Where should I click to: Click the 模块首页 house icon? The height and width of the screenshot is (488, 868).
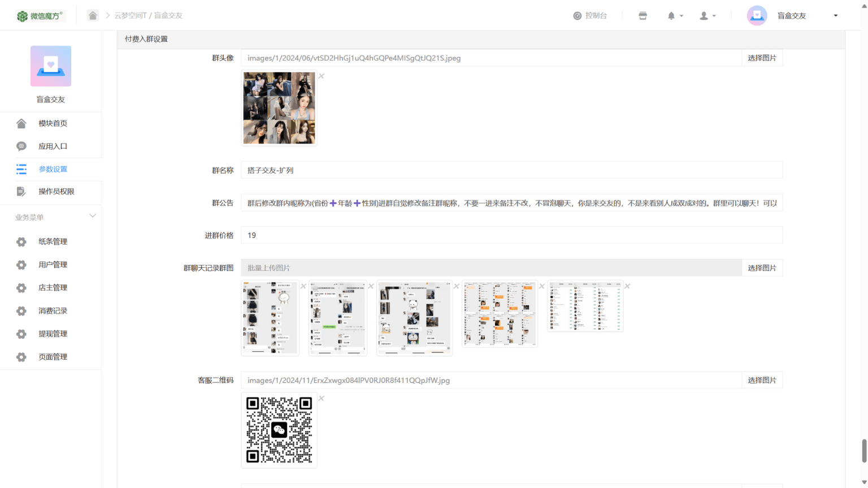point(21,123)
